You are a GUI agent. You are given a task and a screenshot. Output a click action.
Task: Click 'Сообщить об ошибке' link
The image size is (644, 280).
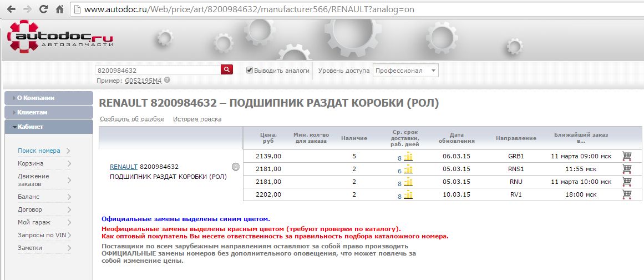(x=132, y=119)
